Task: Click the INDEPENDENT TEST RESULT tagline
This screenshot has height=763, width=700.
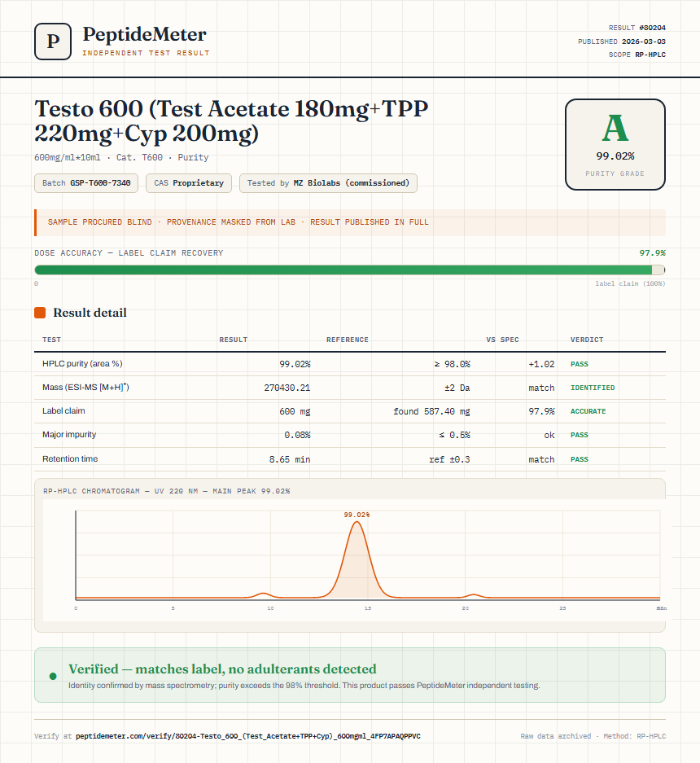Action: (146, 53)
